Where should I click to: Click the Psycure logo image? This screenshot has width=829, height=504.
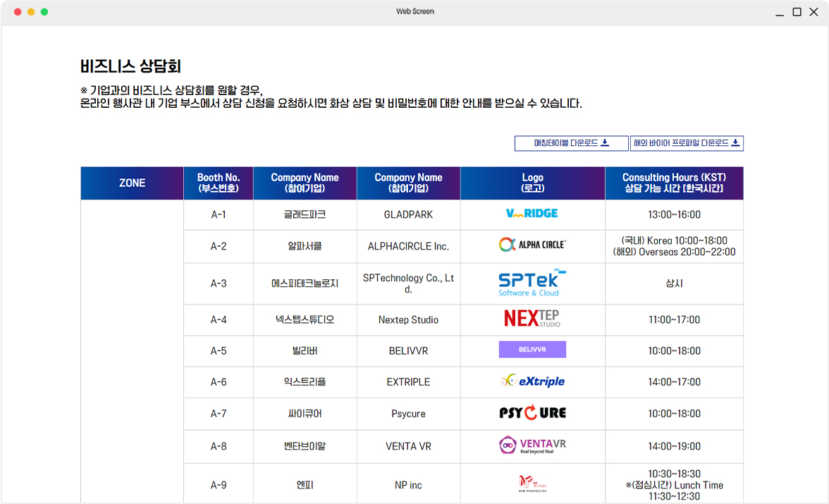coord(532,413)
